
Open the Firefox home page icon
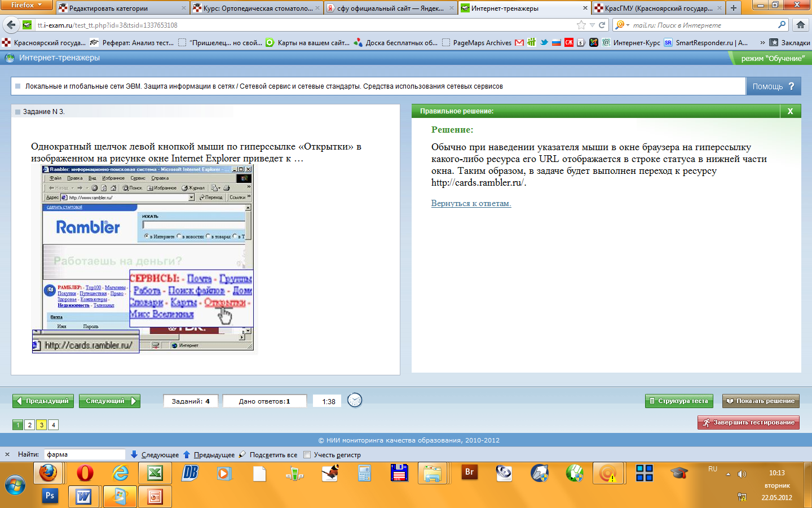pos(801,25)
